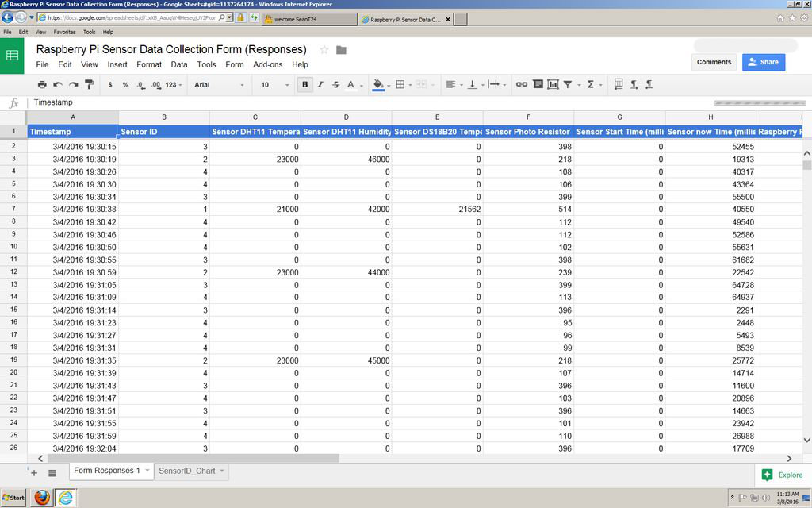Select column D header
The width and height of the screenshot is (812, 508).
click(x=347, y=117)
